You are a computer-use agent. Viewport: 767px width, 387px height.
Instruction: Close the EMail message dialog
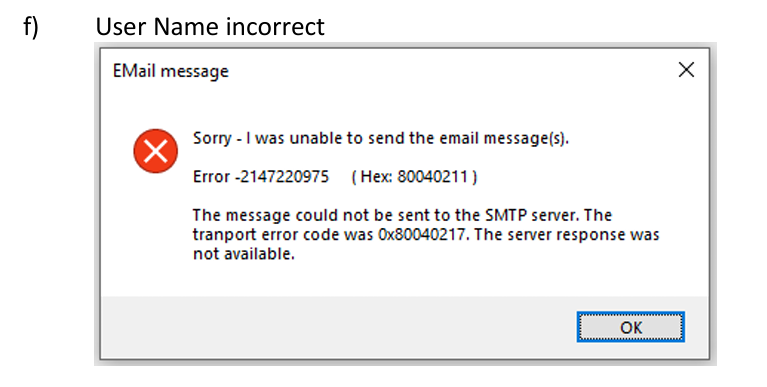pos(686,70)
